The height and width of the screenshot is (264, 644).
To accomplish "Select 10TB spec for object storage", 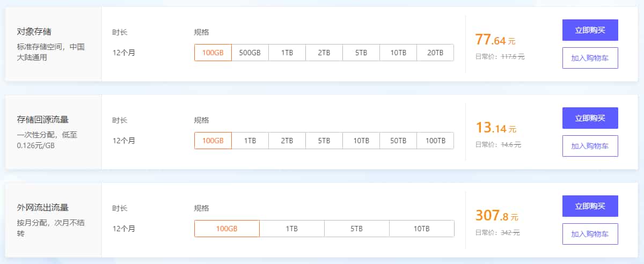I will (398, 53).
